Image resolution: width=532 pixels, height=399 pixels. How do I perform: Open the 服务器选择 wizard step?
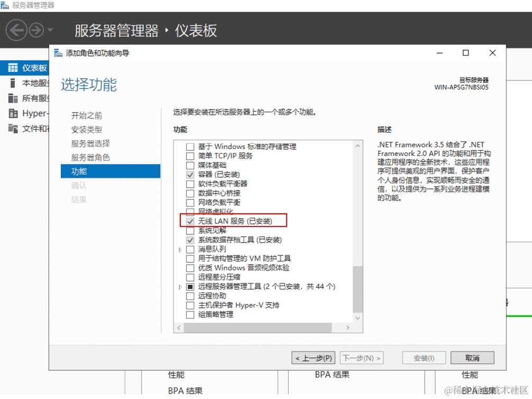point(90,143)
